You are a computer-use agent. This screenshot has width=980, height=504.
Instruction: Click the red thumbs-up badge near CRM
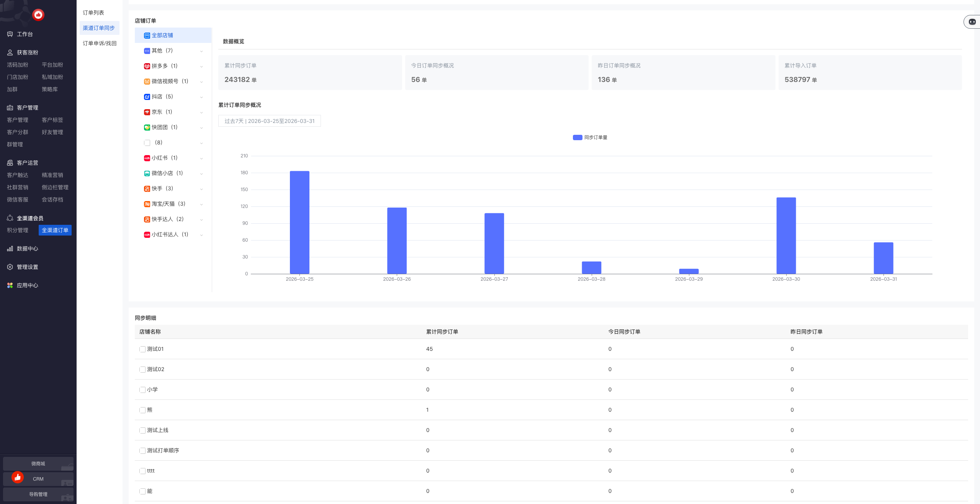click(18, 477)
